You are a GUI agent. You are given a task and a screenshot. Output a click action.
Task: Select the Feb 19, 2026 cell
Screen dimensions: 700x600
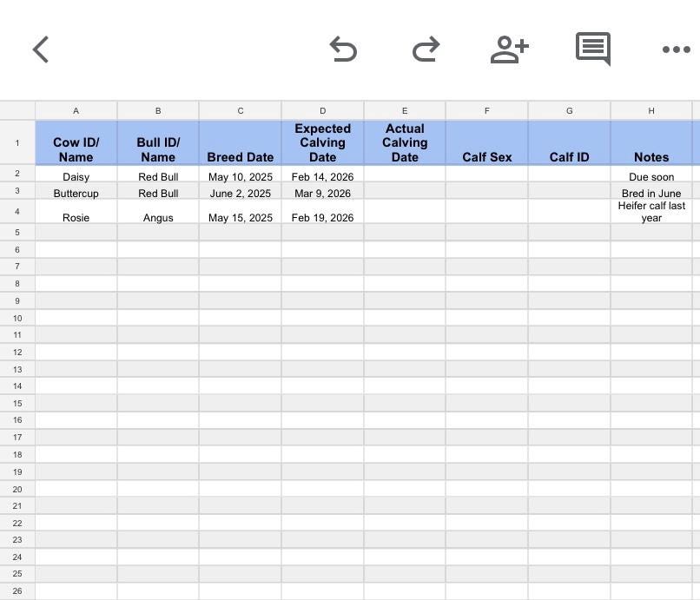tap(322, 217)
